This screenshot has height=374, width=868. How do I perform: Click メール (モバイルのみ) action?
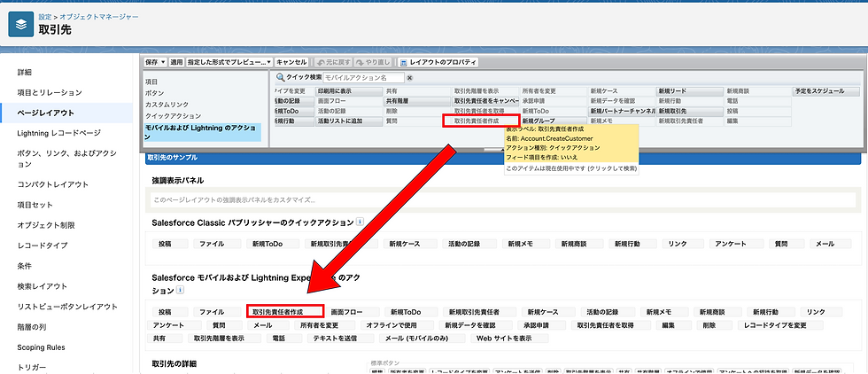[422, 339]
